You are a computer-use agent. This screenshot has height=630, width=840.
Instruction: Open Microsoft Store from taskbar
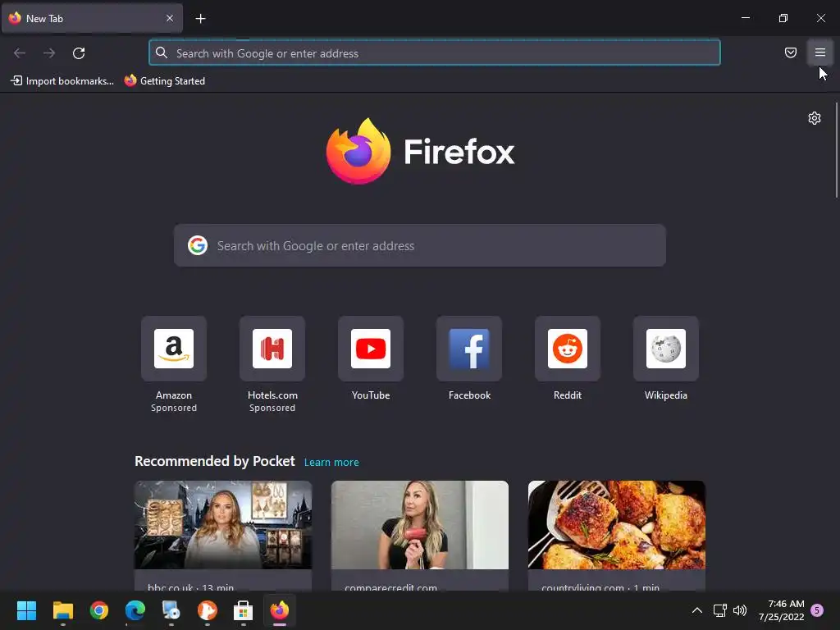[243, 610]
